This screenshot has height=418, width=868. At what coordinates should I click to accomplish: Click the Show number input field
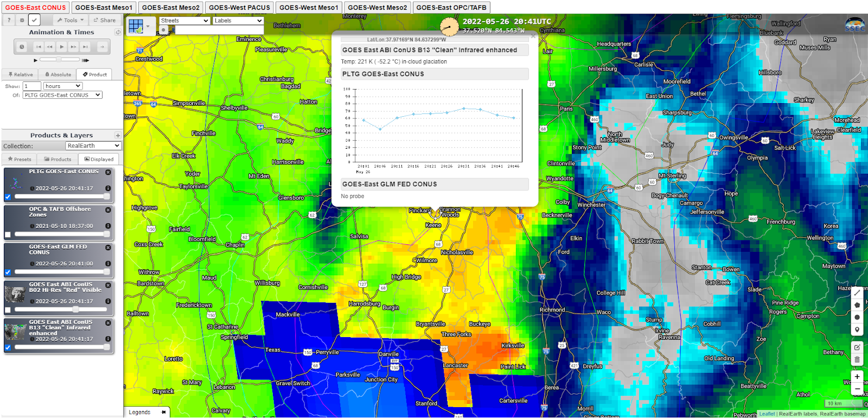[x=32, y=86]
